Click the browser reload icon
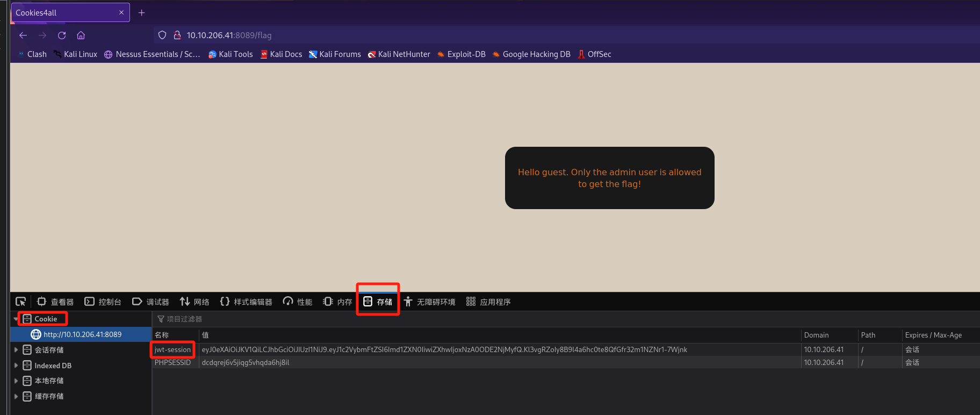980x415 pixels. tap(62, 35)
